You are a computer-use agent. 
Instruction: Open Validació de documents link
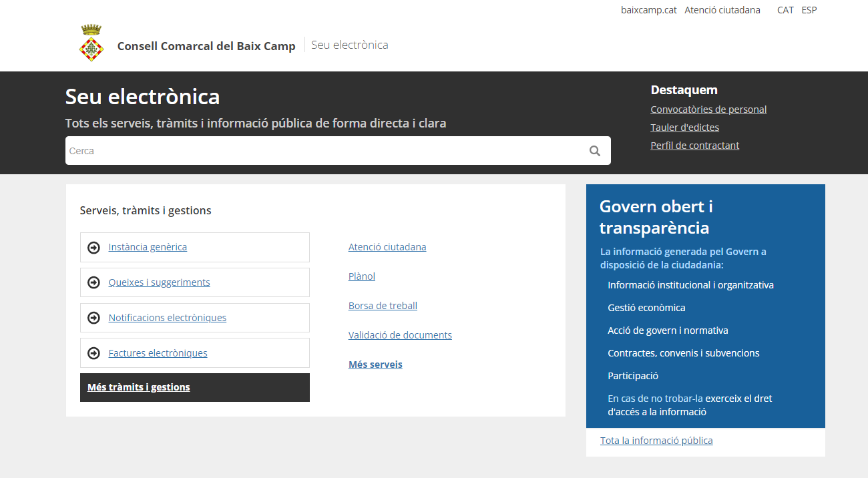[x=400, y=335]
